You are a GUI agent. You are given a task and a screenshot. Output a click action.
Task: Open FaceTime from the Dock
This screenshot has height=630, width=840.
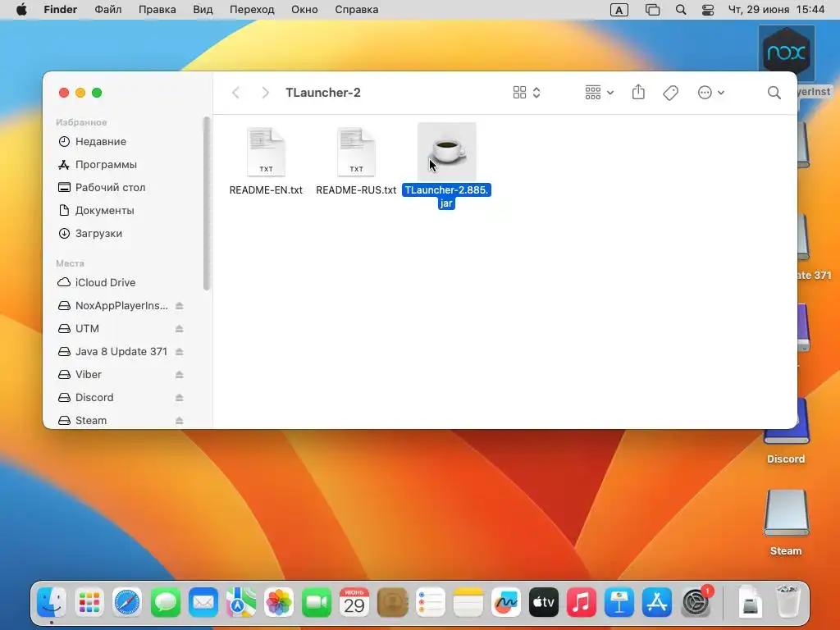(x=317, y=602)
